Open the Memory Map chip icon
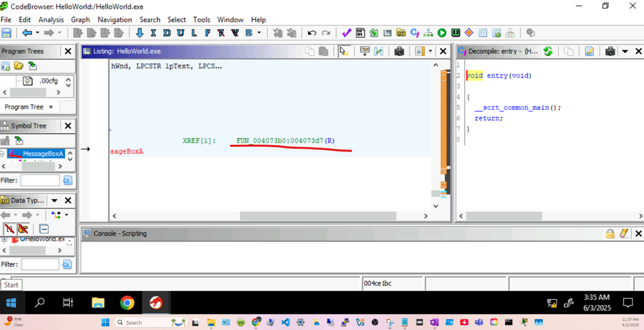This screenshot has height=330, width=644. (x=456, y=33)
